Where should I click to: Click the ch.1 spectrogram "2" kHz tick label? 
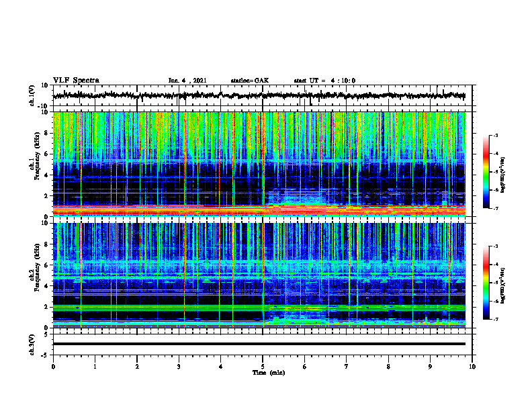(46, 195)
